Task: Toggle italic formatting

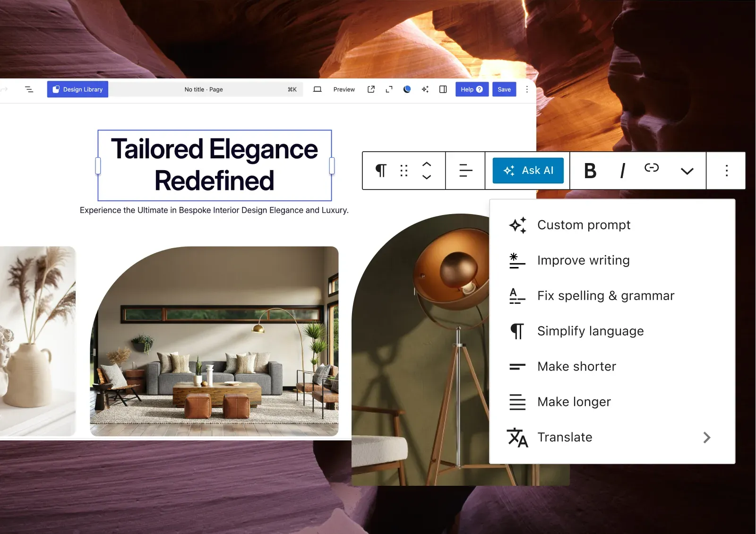Action: (x=622, y=171)
